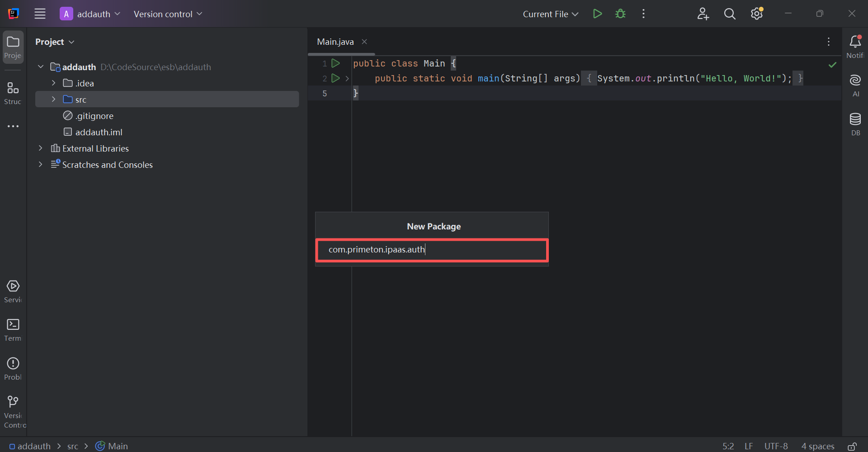Click the New Package name input field
Viewport: 868px width, 452px height.
point(432,250)
